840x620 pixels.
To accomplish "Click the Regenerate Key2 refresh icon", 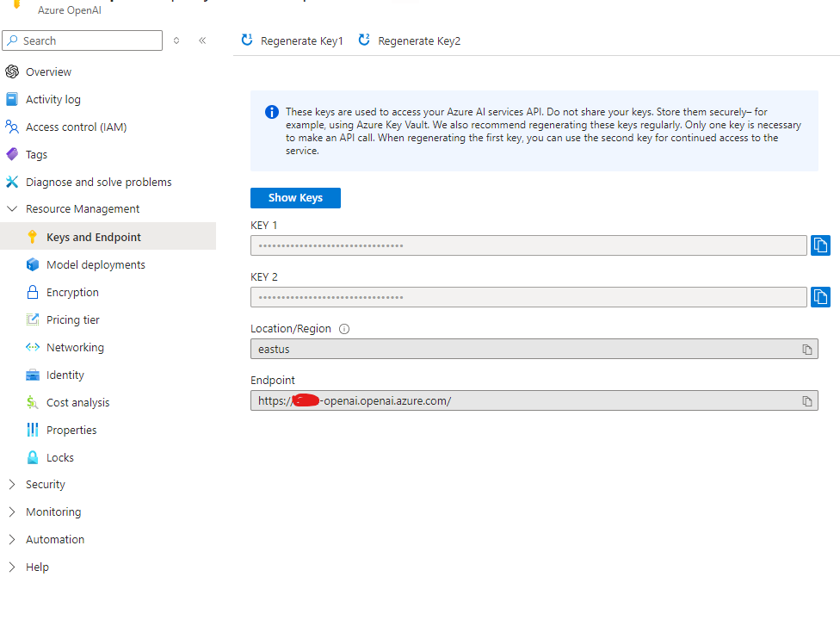I will coord(364,40).
